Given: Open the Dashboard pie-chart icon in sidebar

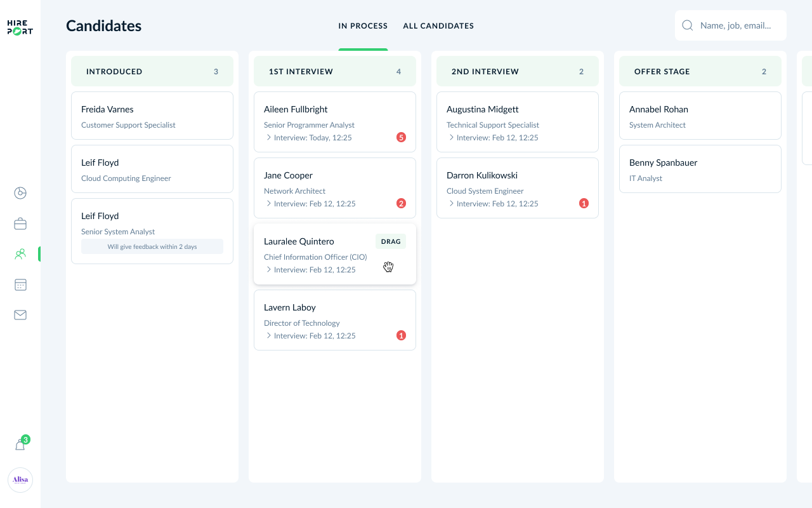Looking at the screenshot, I should pos(20,193).
